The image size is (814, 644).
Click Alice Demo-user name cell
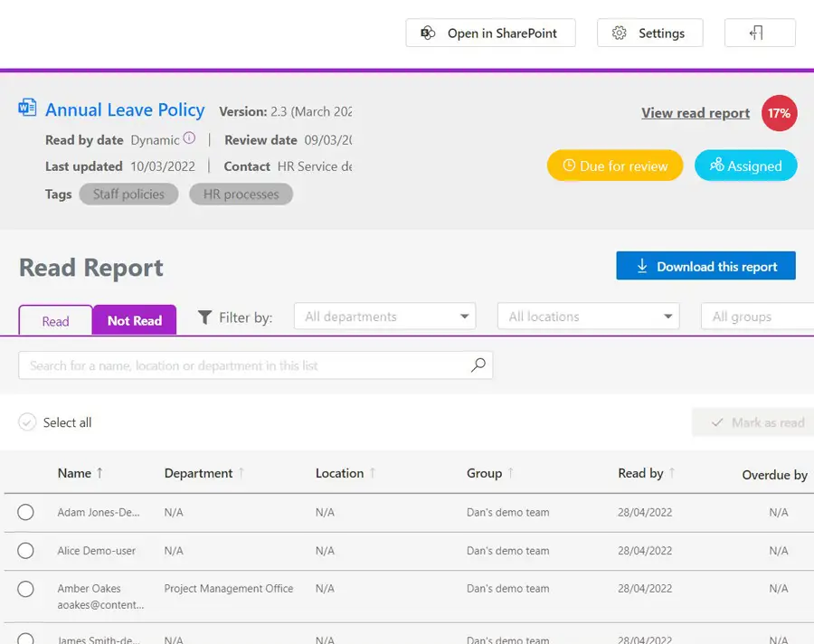(x=96, y=551)
